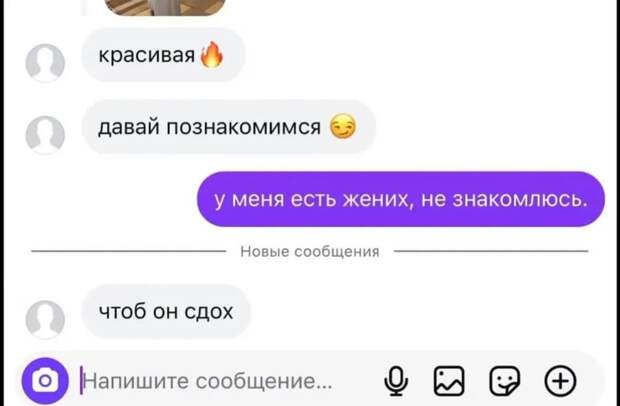Tap the 'Новые сообщения' divider label

(x=310, y=251)
